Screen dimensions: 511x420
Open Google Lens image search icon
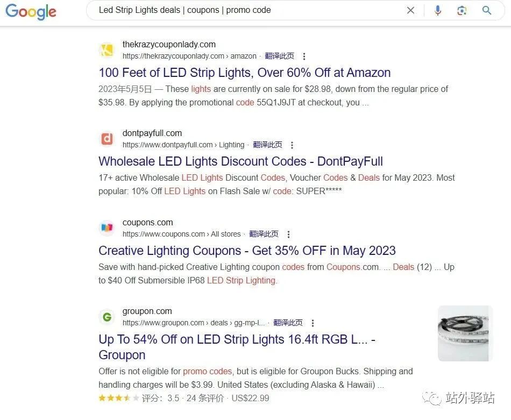(462, 10)
